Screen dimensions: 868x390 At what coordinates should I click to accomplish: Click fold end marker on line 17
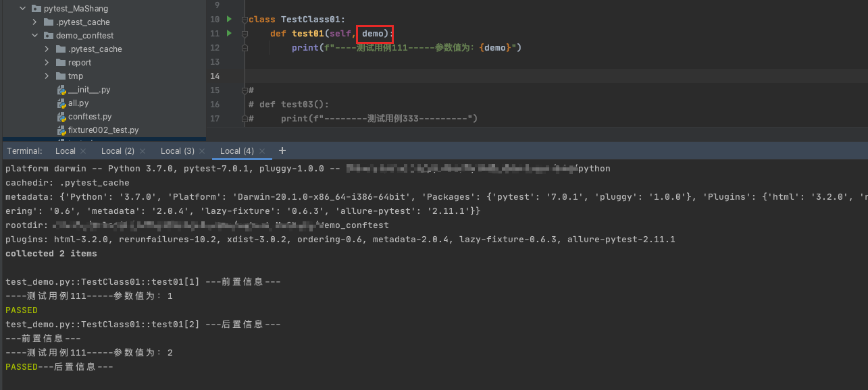[x=245, y=119]
